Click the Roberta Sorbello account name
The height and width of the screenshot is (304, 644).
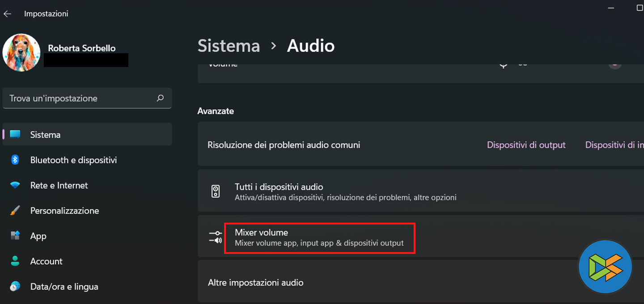[x=82, y=48]
